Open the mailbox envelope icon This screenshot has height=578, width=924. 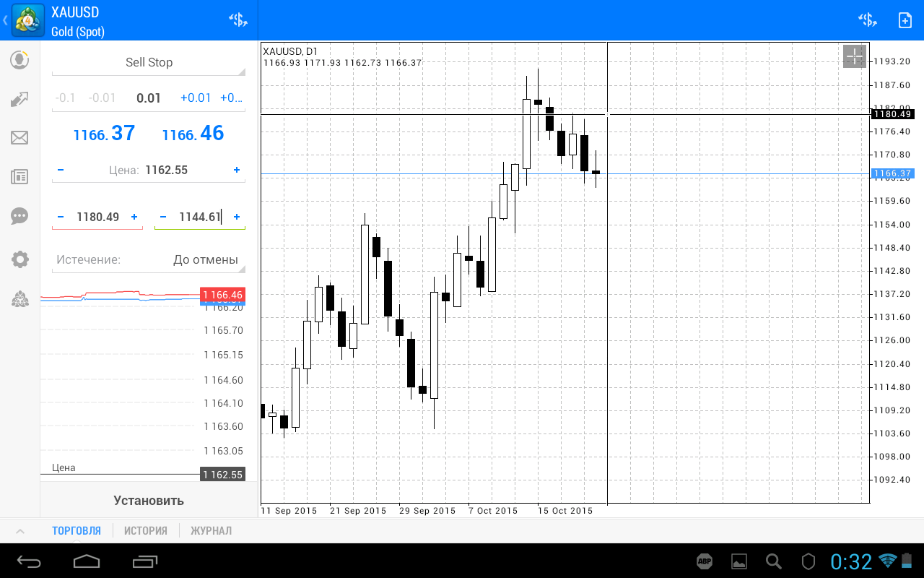pos(19,137)
